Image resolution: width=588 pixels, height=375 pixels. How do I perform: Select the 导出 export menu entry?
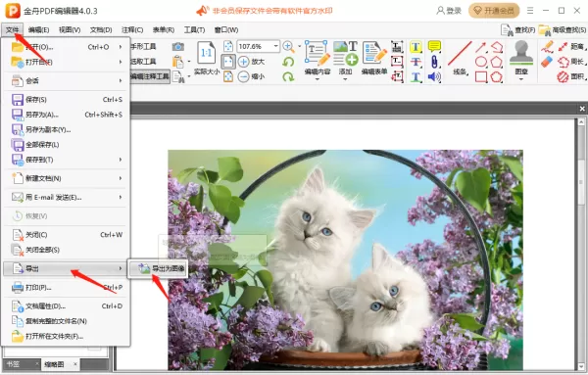point(67,268)
